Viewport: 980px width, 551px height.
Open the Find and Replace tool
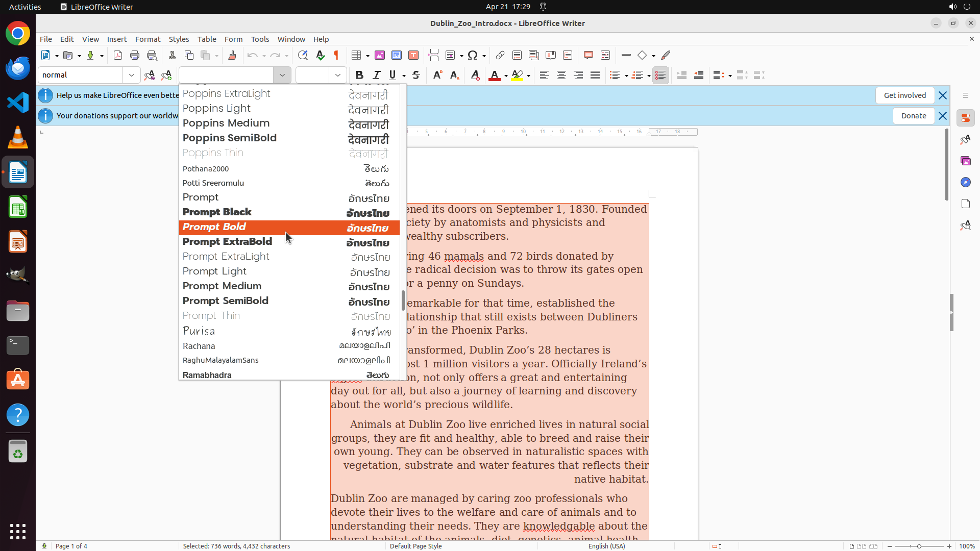(303, 55)
